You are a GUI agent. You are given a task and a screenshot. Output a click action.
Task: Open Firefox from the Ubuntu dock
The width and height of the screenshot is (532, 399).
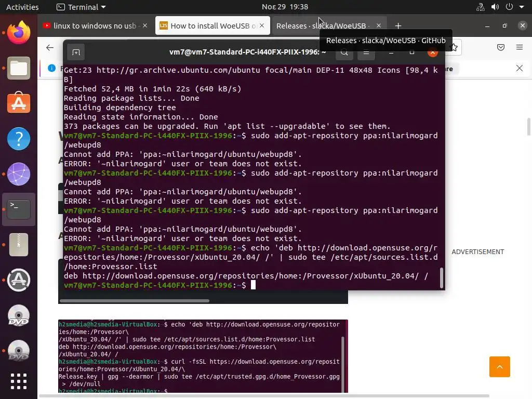[x=19, y=33]
